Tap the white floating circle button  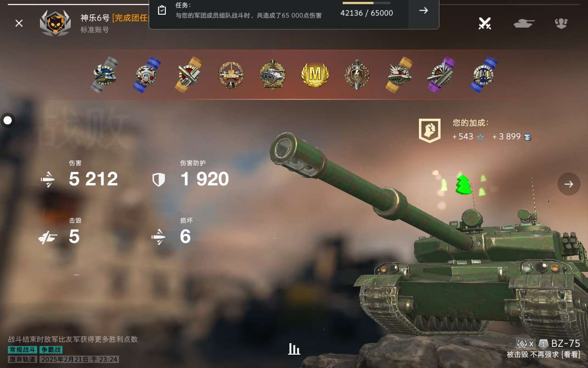7,121
